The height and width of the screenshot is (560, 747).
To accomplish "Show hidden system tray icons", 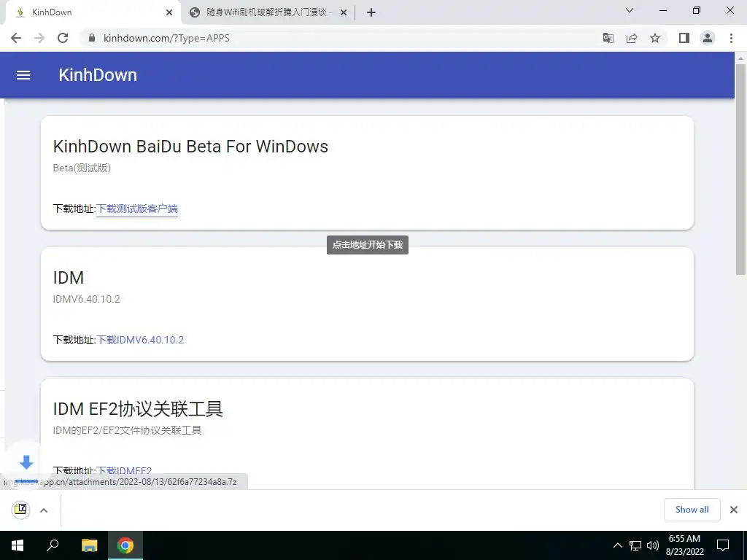I will click(617, 545).
